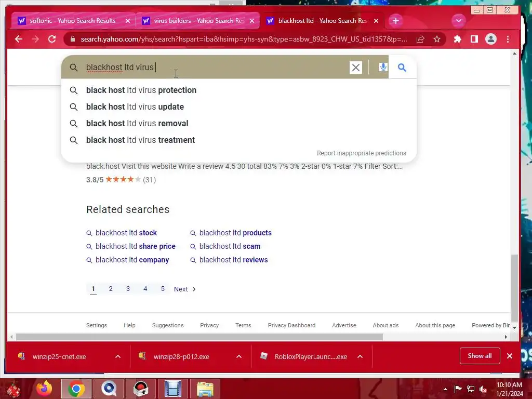The width and height of the screenshot is (532, 399).
Task: Click Report inappropriate predictions
Action: tap(362, 153)
